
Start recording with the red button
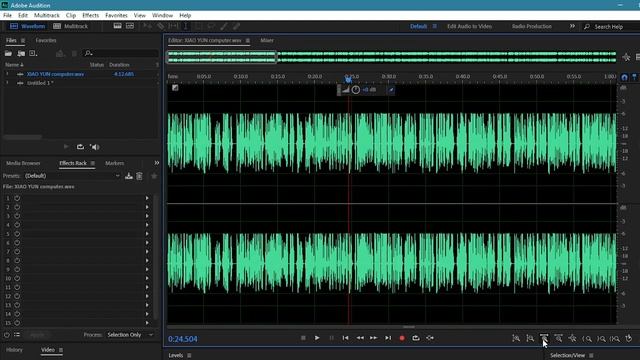pyautogui.click(x=402, y=338)
